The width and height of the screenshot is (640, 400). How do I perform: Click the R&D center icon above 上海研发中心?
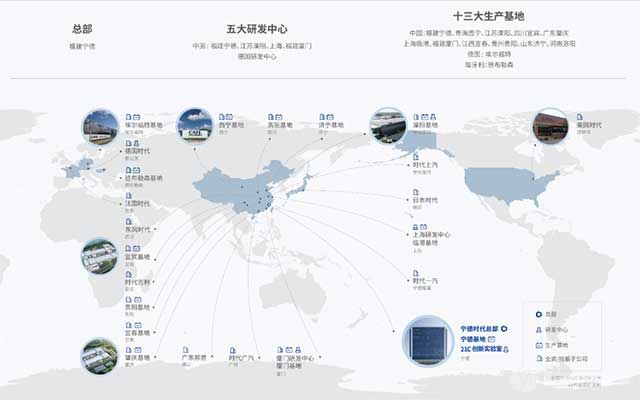point(416,227)
